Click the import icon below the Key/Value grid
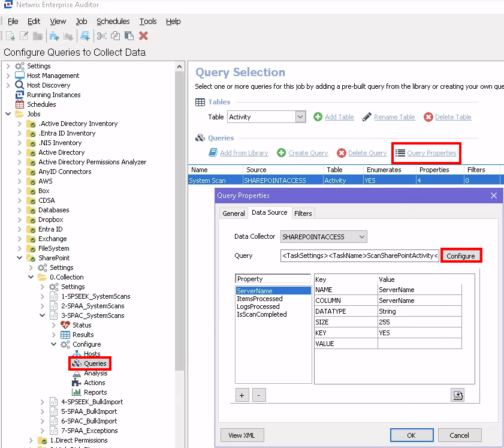Viewport: 504px width, 448px height. [x=458, y=395]
